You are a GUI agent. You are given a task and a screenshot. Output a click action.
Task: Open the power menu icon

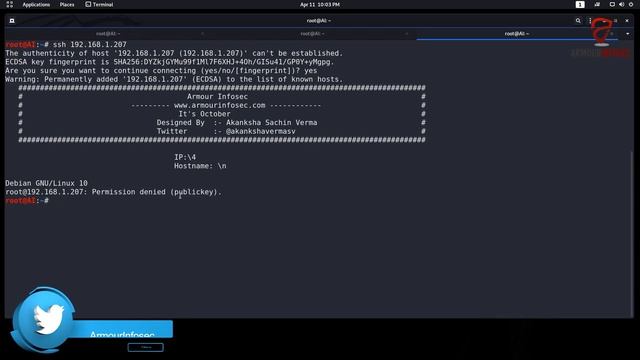pyautogui.click(x=631, y=4)
